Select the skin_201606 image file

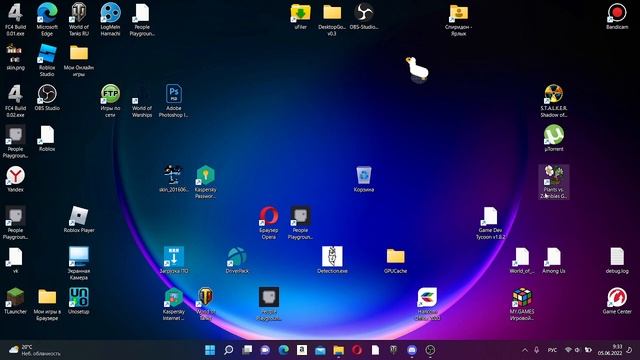click(x=173, y=179)
